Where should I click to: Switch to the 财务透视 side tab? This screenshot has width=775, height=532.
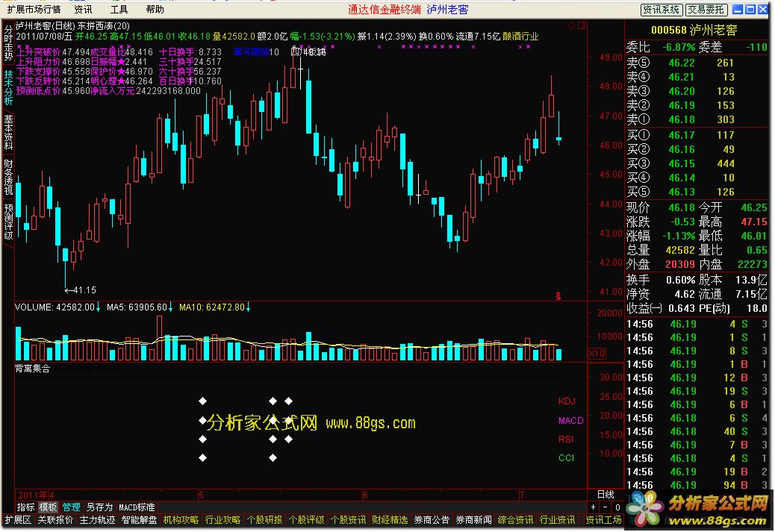[x=8, y=176]
